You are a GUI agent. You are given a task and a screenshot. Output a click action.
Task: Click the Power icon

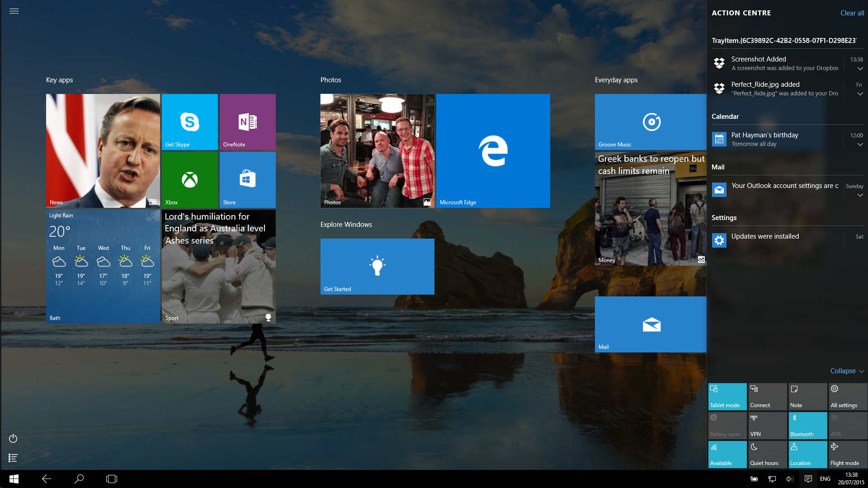click(x=13, y=438)
